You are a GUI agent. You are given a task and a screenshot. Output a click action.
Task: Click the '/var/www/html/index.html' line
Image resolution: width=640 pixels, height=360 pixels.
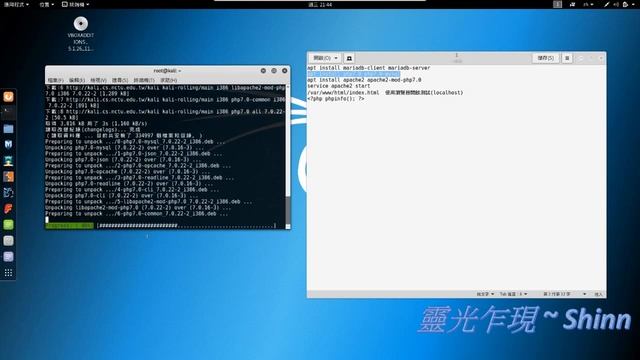[385, 93]
